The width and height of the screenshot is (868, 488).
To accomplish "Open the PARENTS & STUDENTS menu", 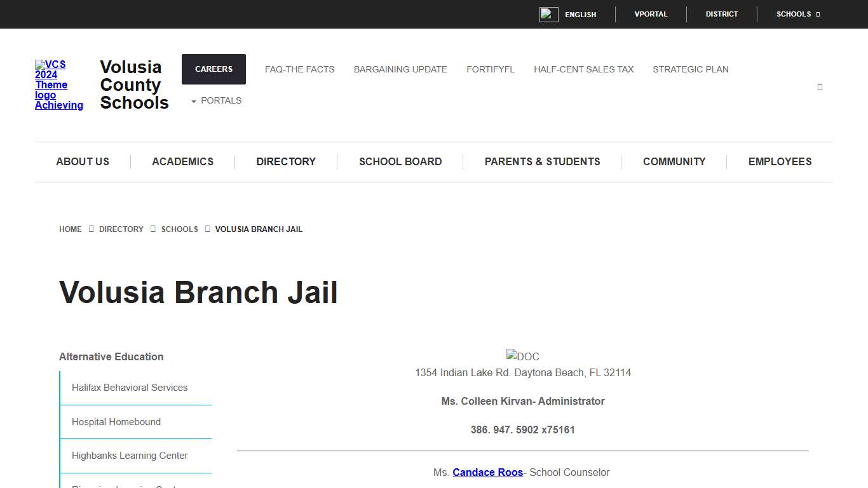I will 542,161.
